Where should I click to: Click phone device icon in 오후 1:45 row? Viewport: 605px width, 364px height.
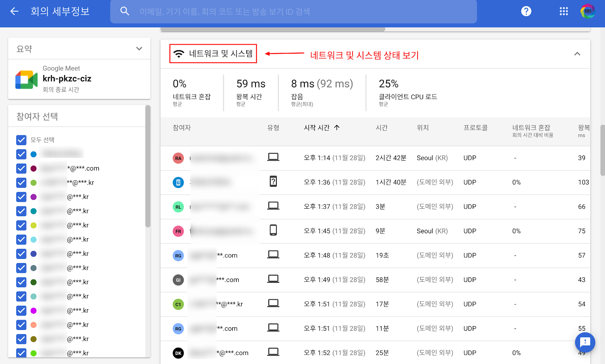click(273, 230)
